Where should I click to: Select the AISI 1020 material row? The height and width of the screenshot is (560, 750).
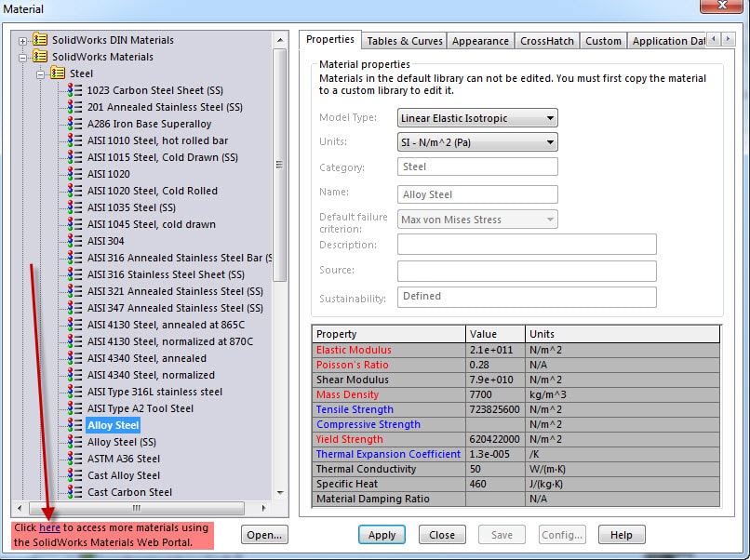coord(109,174)
